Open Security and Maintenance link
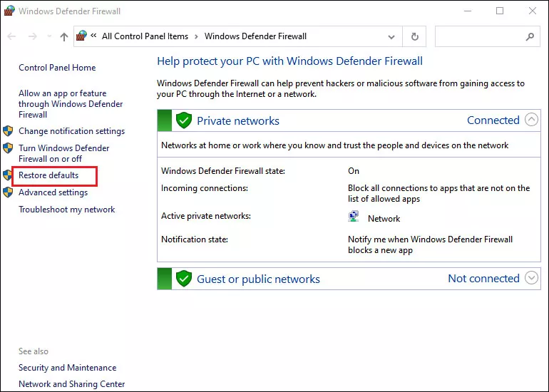The height and width of the screenshot is (392, 549). tap(68, 368)
